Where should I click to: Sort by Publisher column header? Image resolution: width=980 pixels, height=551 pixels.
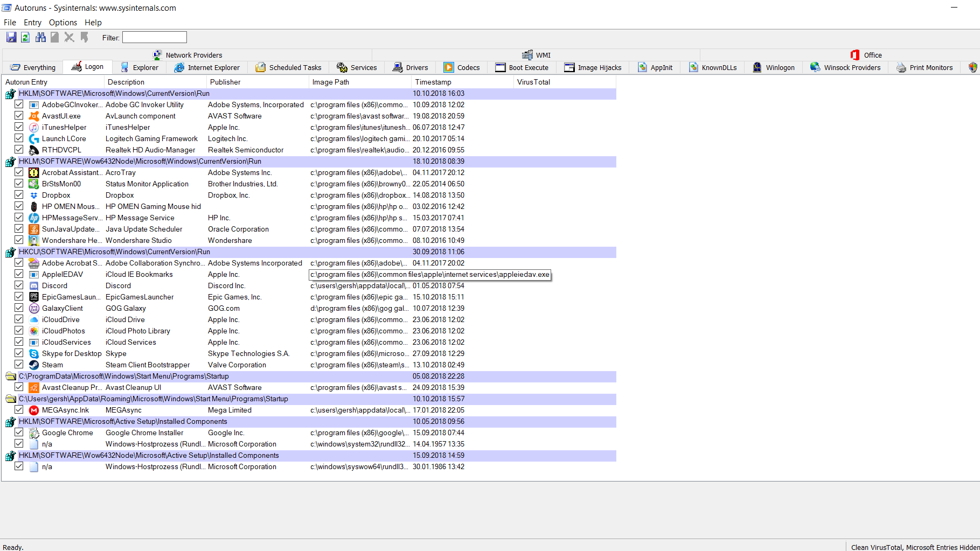tap(258, 82)
